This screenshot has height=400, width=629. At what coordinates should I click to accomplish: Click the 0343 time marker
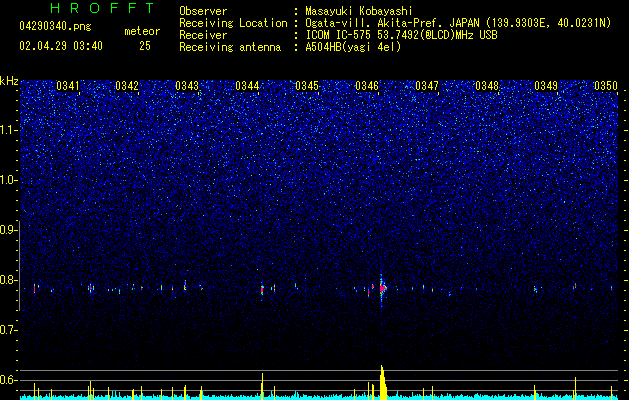pos(187,86)
